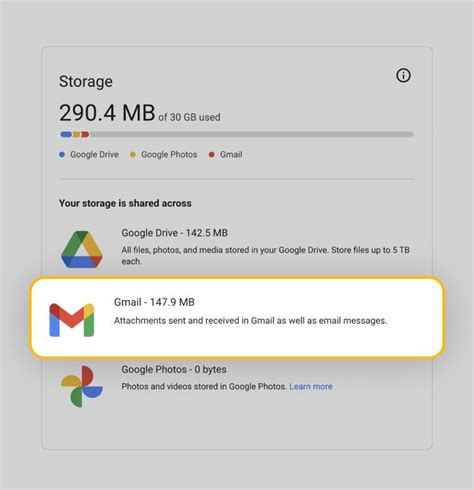This screenshot has height=490, width=474.
Task: Select the red Gmail legend dot
Action: pyautogui.click(x=211, y=155)
